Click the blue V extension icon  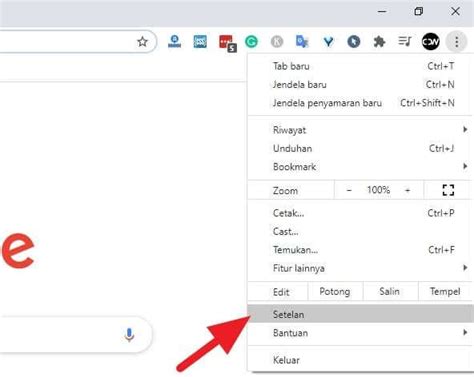tap(328, 42)
